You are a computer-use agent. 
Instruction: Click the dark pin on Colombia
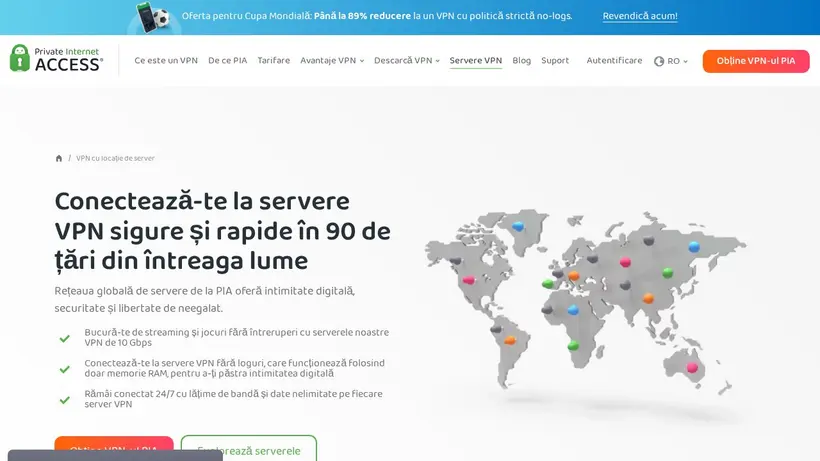[x=496, y=329]
